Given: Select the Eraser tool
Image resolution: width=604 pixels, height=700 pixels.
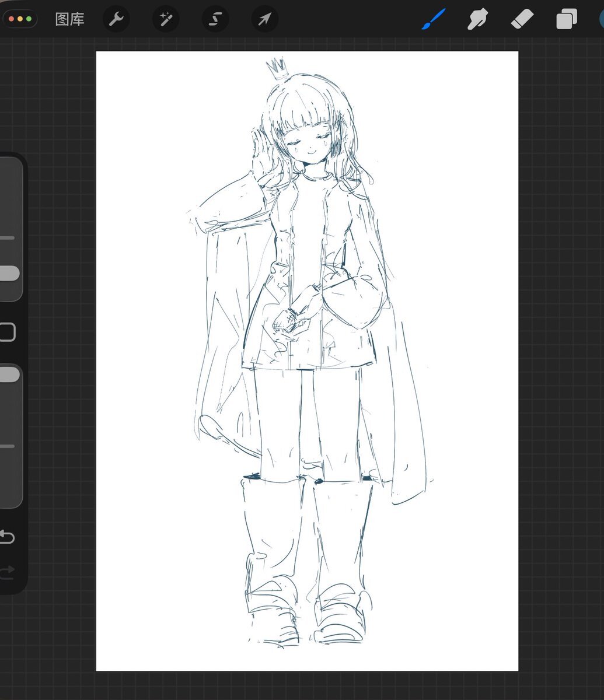Looking at the screenshot, I should pyautogui.click(x=522, y=19).
